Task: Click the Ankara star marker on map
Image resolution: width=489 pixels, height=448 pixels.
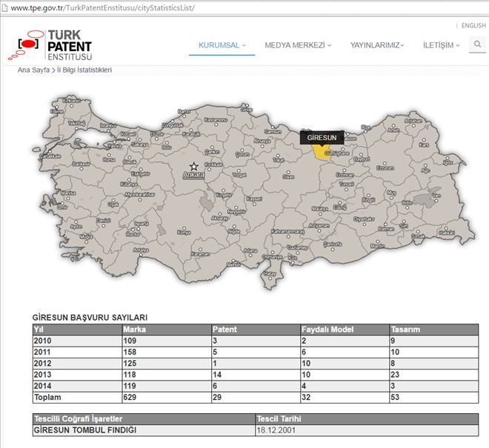Action: click(x=194, y=167)
